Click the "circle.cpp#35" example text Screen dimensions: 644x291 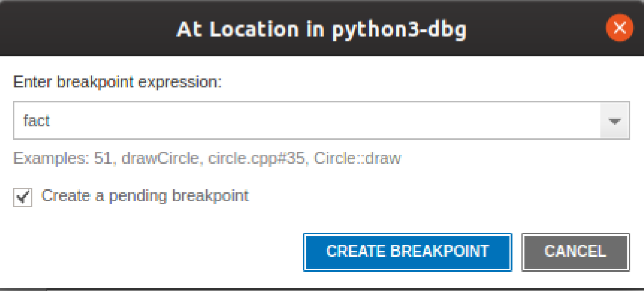[x=257, y=159]
